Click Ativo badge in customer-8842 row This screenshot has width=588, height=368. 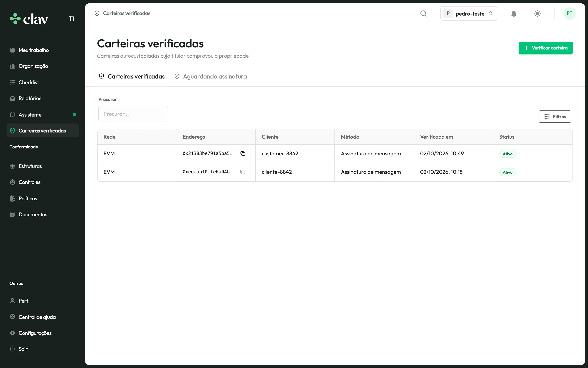(508, 154)
